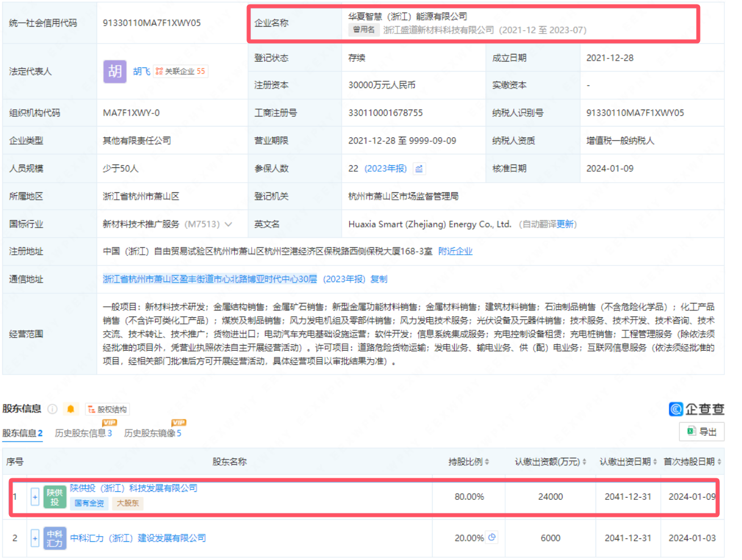Image resolution: width=742 pixels, height=560 pixels.
Task: Click enterprise type 其他有限责任公司
Action: coord(137,141)
